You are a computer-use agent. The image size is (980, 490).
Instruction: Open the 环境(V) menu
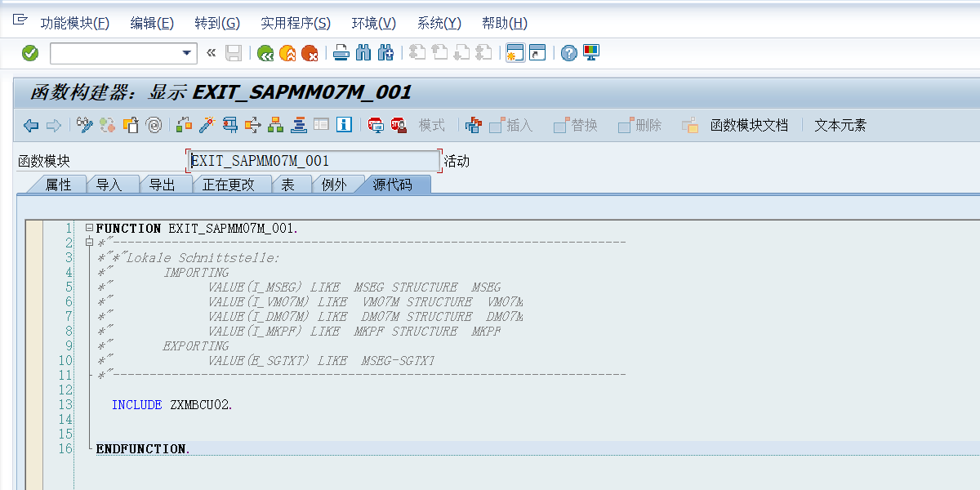(374, 23)
